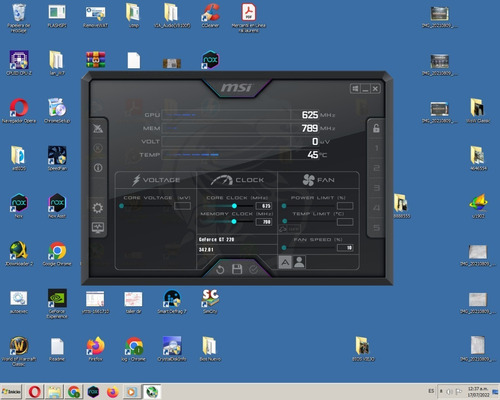This screenshot has height=400, width=500.
Task: Select the CrystalDiskInfo desktop shortcut
Action: pos(172,349)
